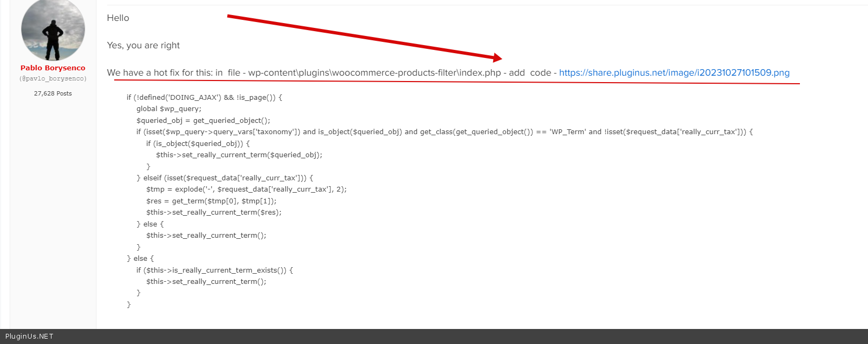Click Pablo Borysenco's profile avatar
868x344 pixels.
53,30
